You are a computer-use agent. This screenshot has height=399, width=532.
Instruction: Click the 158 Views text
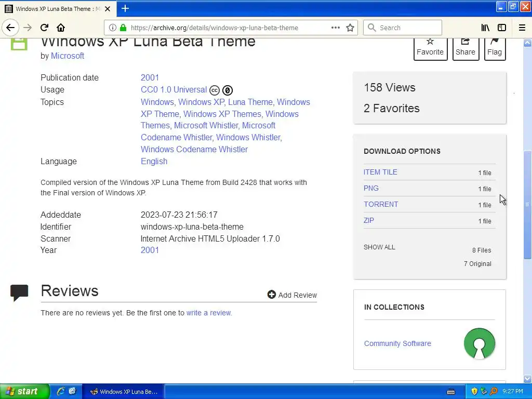click(x=390, y=87)
